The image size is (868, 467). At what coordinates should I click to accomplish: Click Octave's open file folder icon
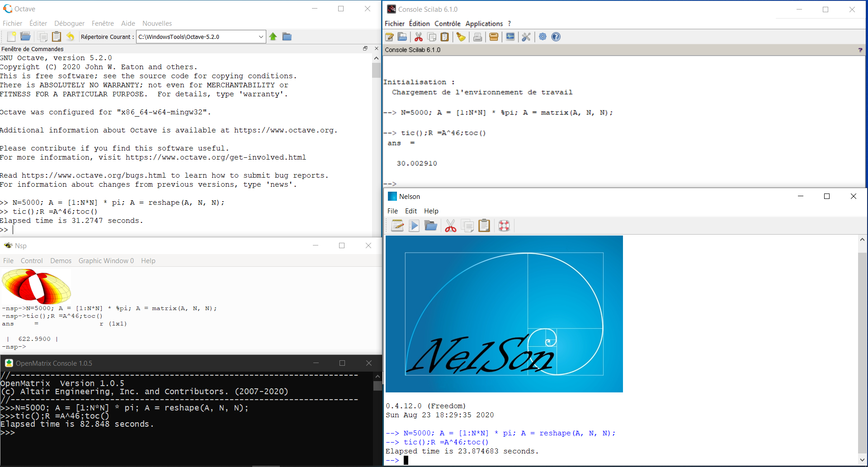(26, 37)
